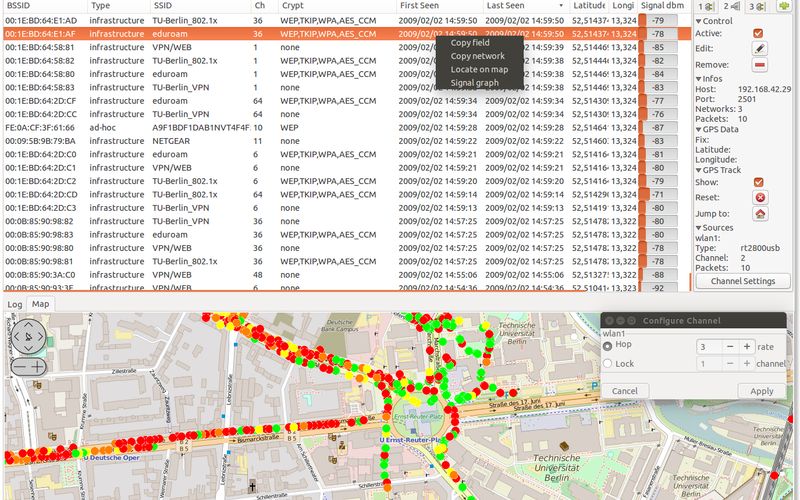Image resolution: width=800 pixels, height=500 pixels.
Task: Collapse the Control section
Action: coord(698,21)
